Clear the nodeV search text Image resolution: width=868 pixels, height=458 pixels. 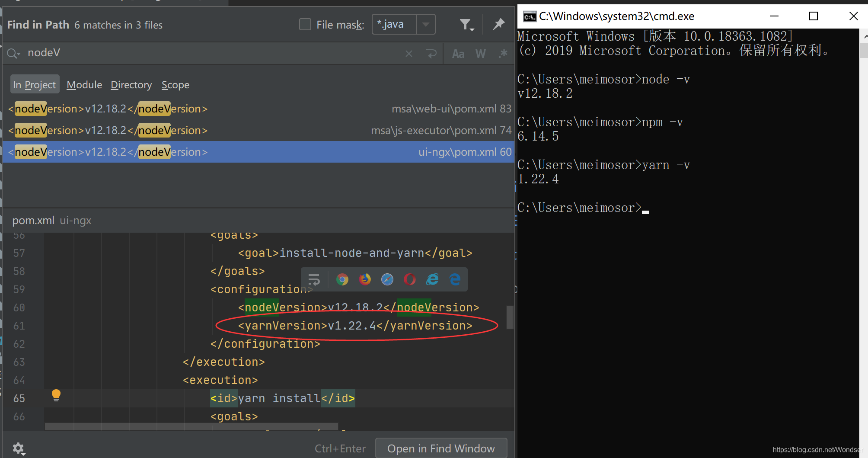(409, 54)
